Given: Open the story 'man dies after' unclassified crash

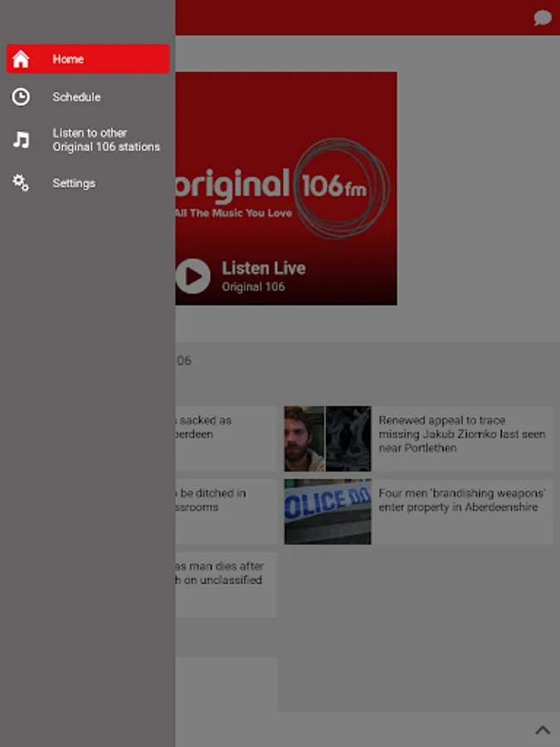Looking at the screenshot, I should 226,585.
